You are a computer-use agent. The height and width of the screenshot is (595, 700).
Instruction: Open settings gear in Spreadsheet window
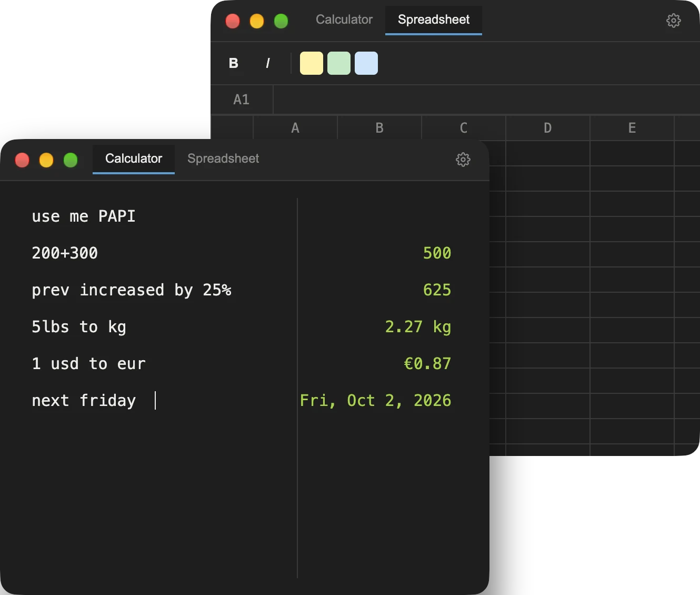pos(673,21)
